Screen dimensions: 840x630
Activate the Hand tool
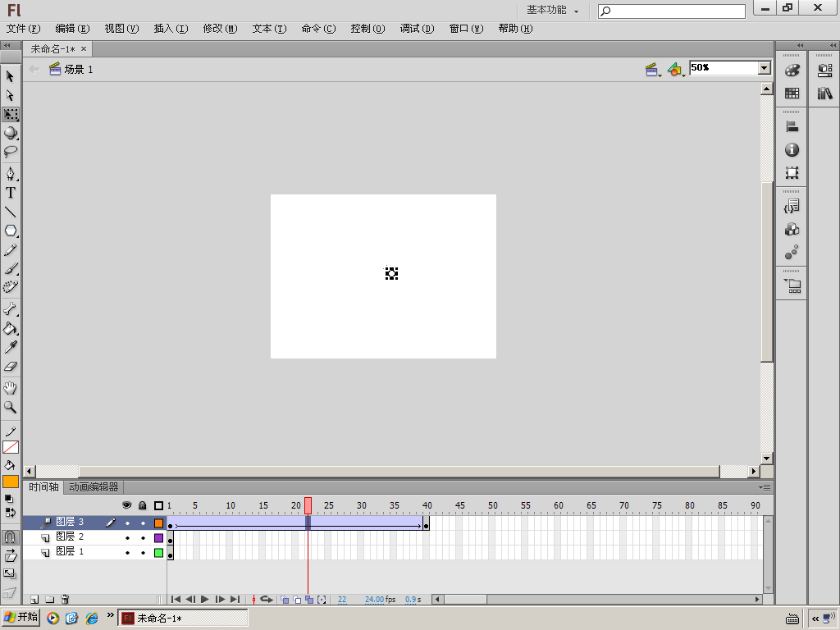(11, 388)
